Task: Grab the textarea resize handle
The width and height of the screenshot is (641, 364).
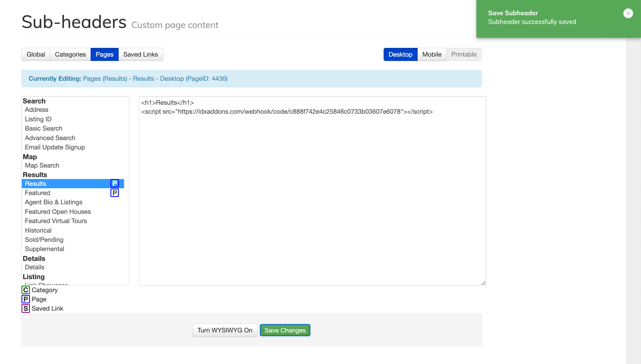Action: pos(483,283)
